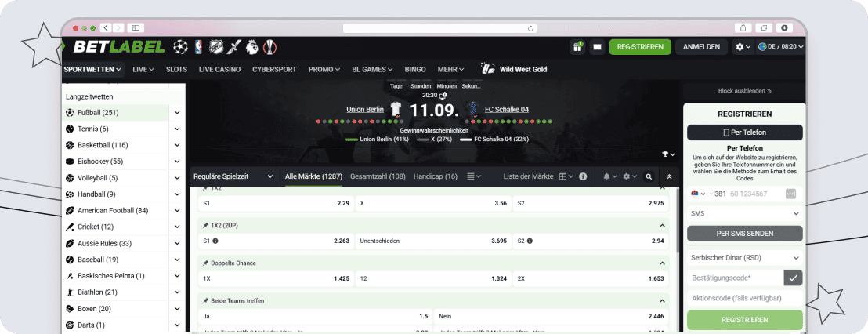Open the SMS method dropdown
Viewport: 868px width, 334px height.
coord(744,213)
